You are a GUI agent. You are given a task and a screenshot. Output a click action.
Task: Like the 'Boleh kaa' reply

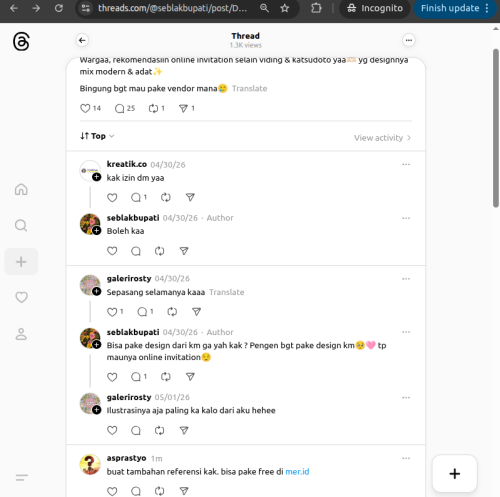[112, 251]
